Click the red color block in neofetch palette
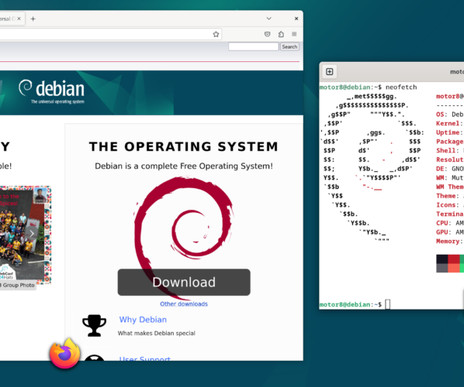Image resolution: width=464 pixels, height=387 pixels. click(454, 264)
